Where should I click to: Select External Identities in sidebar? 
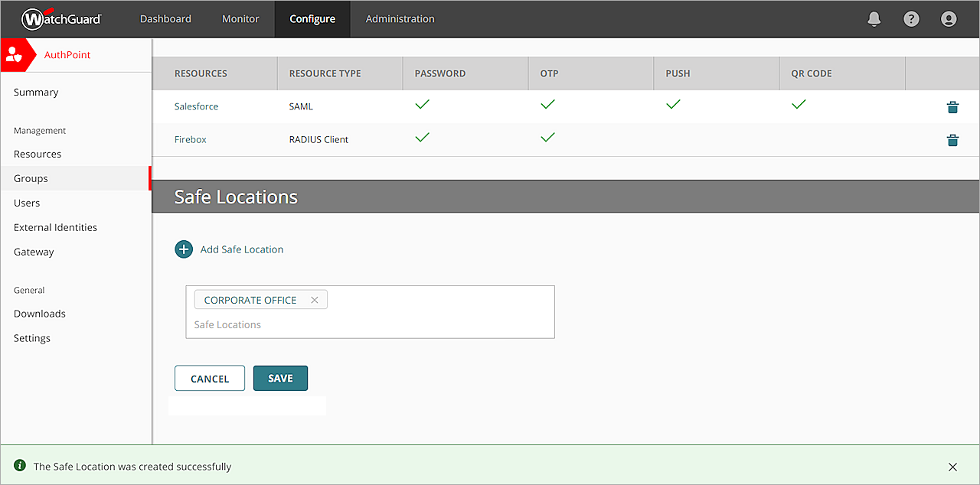click(x=55, y=227)
